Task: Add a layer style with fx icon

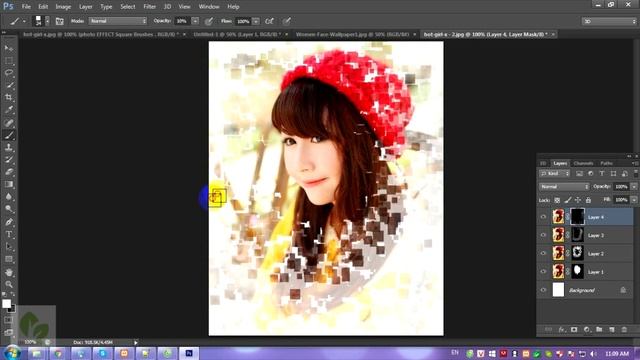Action: click(x=562, y=329)
